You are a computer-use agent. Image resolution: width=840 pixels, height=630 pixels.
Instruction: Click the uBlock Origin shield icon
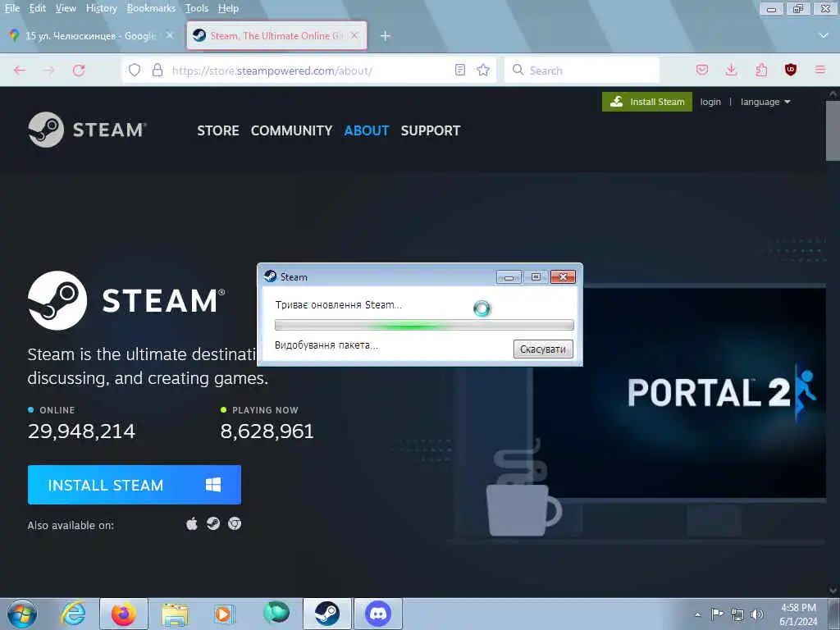[790, 70]
